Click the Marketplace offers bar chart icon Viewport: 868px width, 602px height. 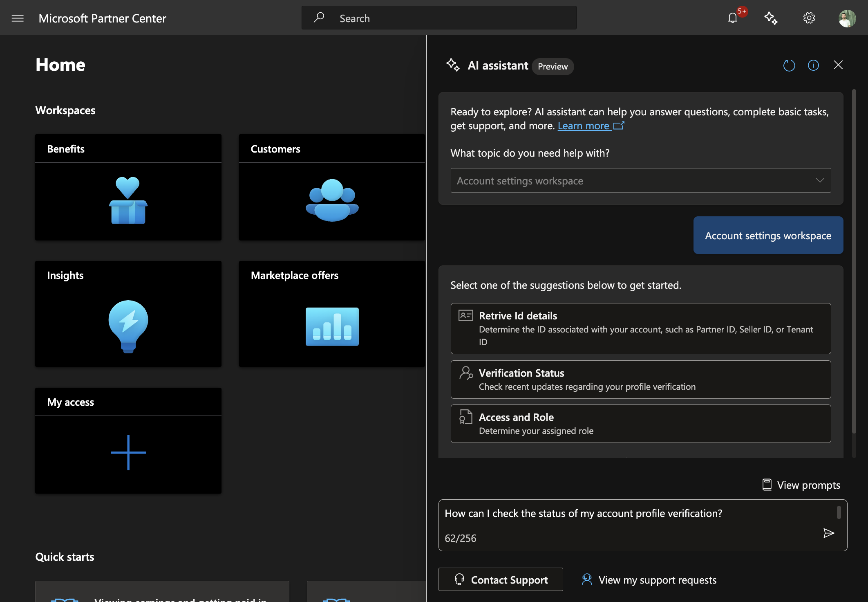pos(332,327)
